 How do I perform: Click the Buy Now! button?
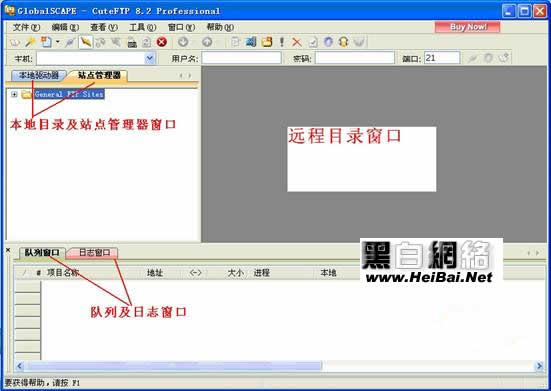pos(467,27)
